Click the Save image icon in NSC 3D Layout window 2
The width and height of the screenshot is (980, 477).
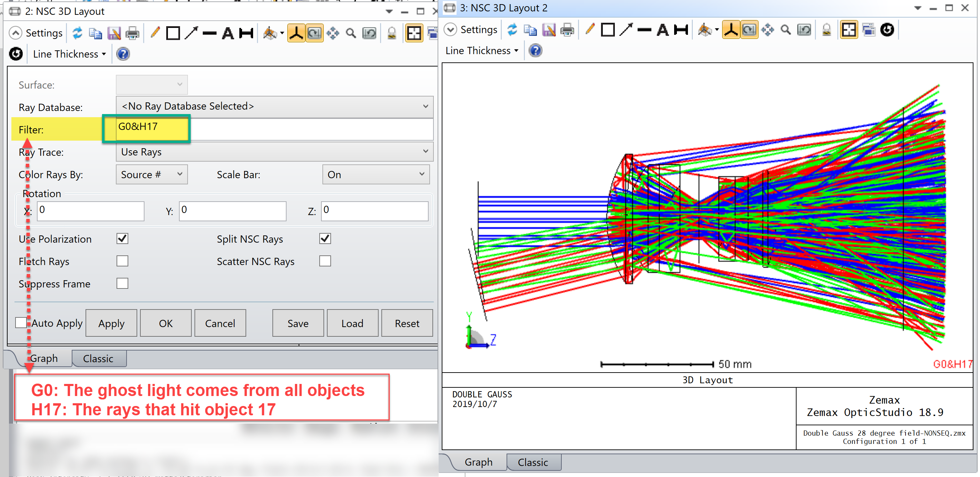click(x=114, y=33)
